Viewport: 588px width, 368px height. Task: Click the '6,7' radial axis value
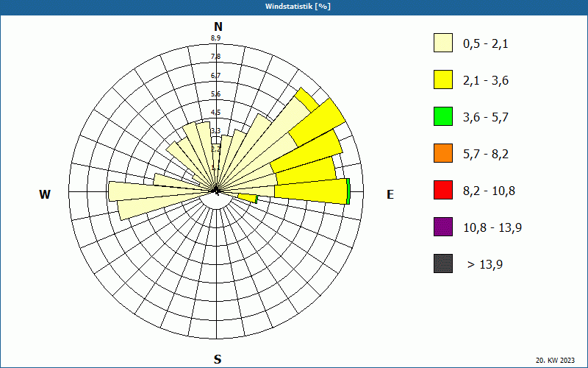click(215, 76)
